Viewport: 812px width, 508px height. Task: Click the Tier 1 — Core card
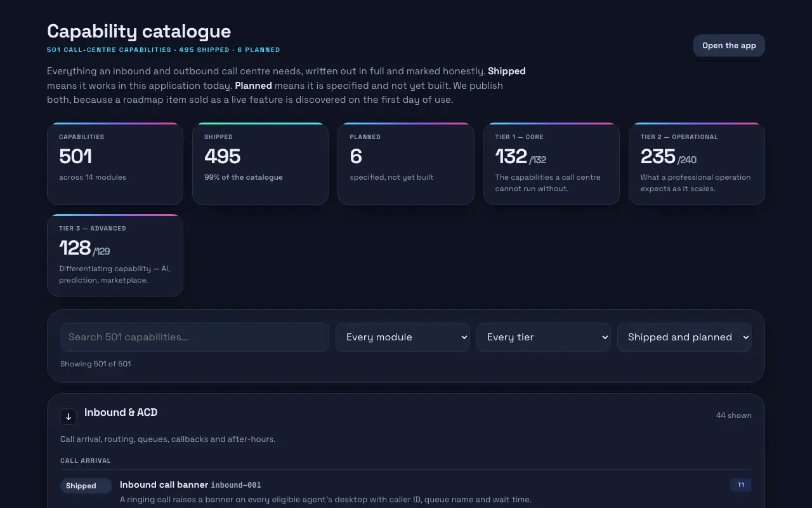pyautogui.click(x=551, y=164)
